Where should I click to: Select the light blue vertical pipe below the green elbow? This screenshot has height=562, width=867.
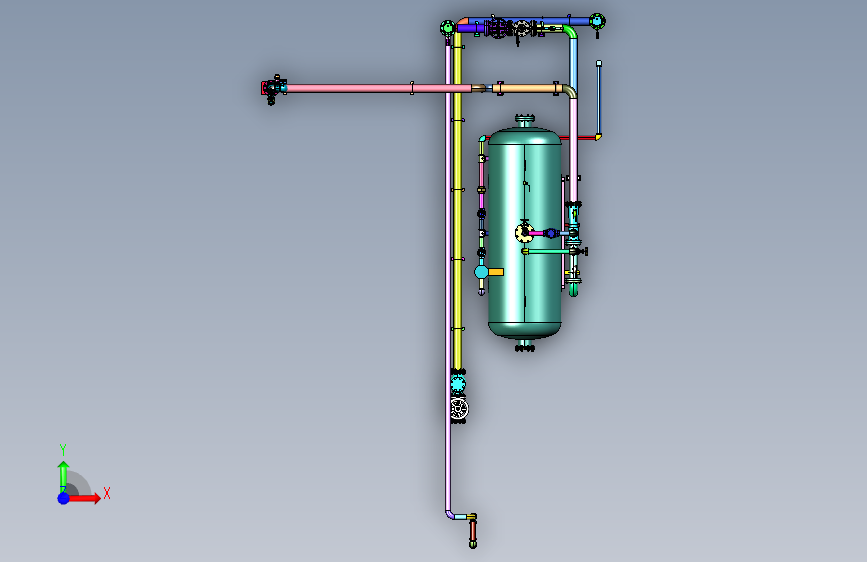(573, 62)
